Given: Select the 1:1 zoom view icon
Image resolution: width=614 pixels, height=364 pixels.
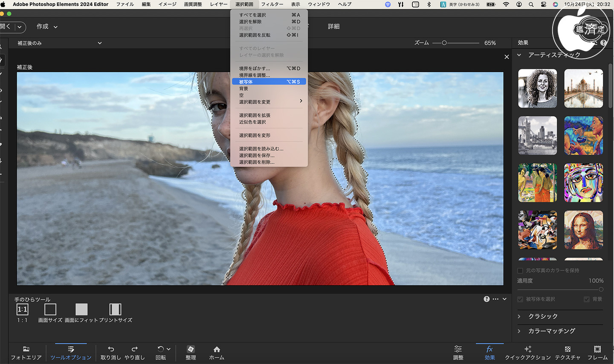Looking at the screenshot, I should click(x=22, y=309).
